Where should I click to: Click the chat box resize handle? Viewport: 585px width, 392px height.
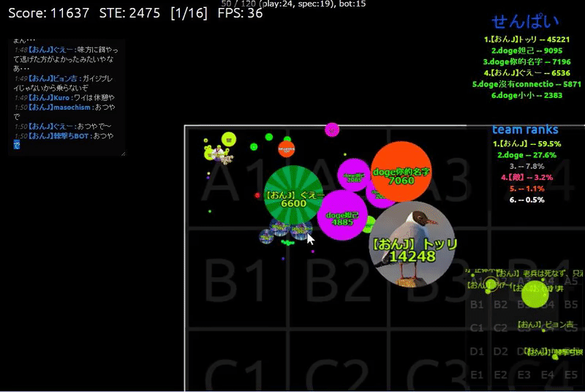pos(123,154)
